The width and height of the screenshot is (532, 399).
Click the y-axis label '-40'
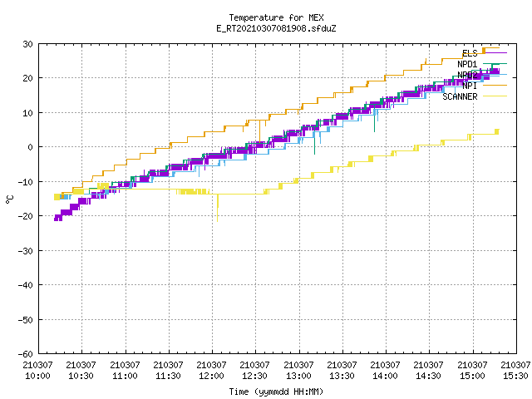26,285
